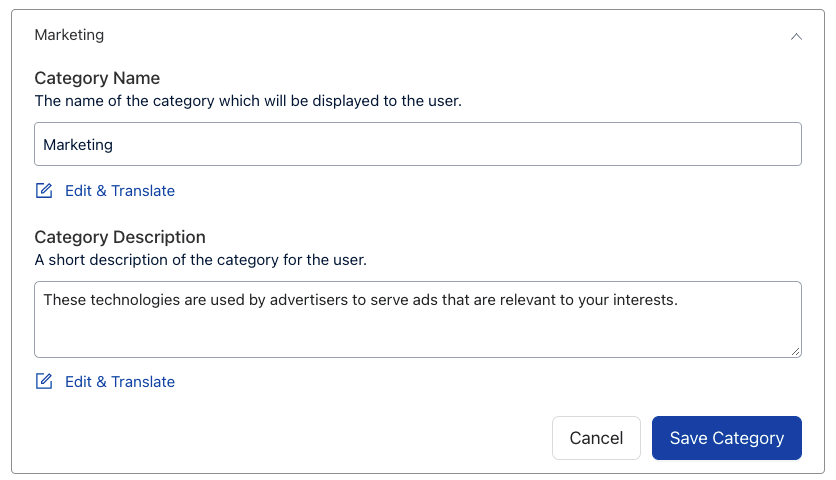Click the helper text about the displayed name
Screen dimensions: 836x480
248,101
